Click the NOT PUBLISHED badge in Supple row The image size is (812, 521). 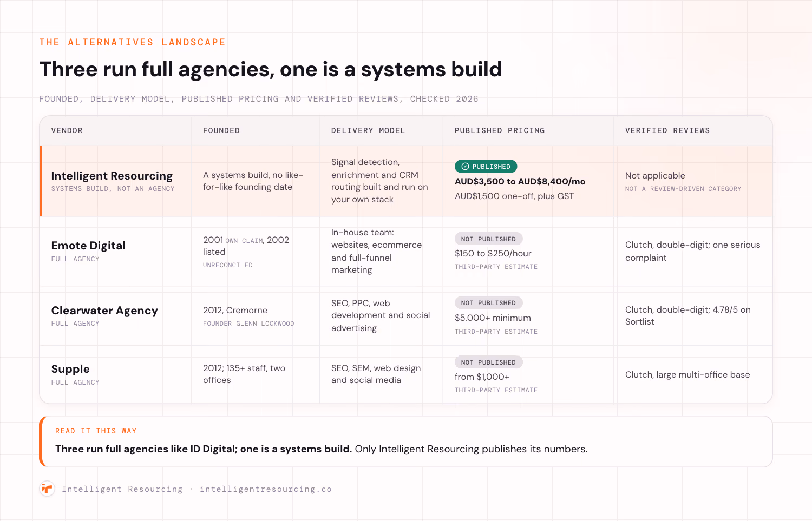[x=488, y=362]
